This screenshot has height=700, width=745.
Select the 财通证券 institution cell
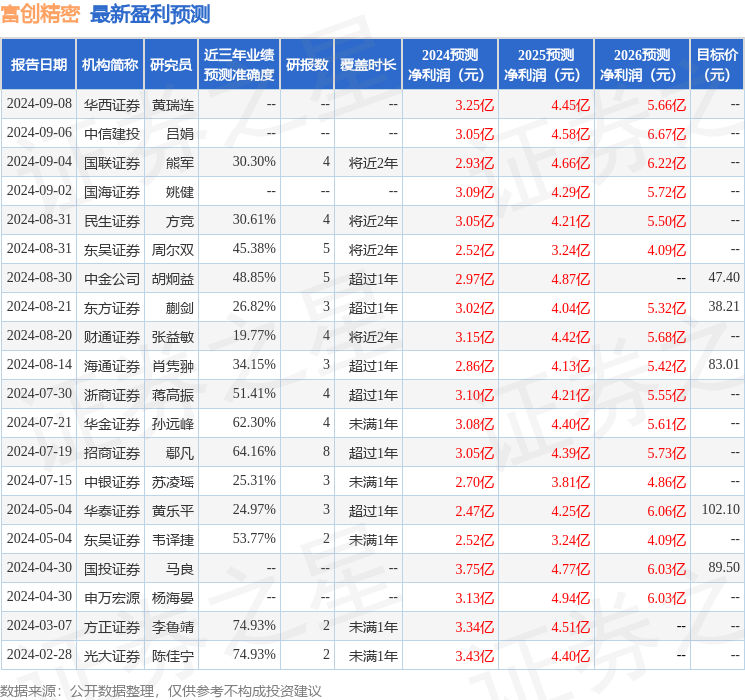coord(112,337)
